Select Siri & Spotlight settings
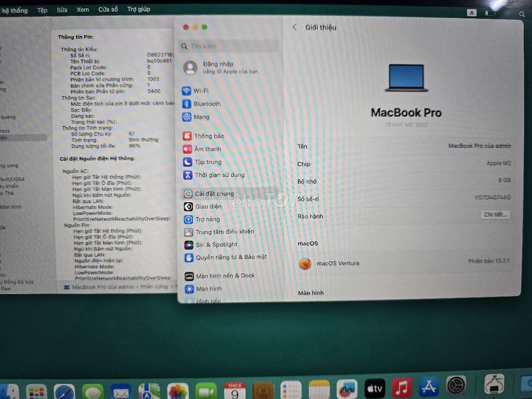The height and width of the screenshot is (399, 532). [211, 245]
